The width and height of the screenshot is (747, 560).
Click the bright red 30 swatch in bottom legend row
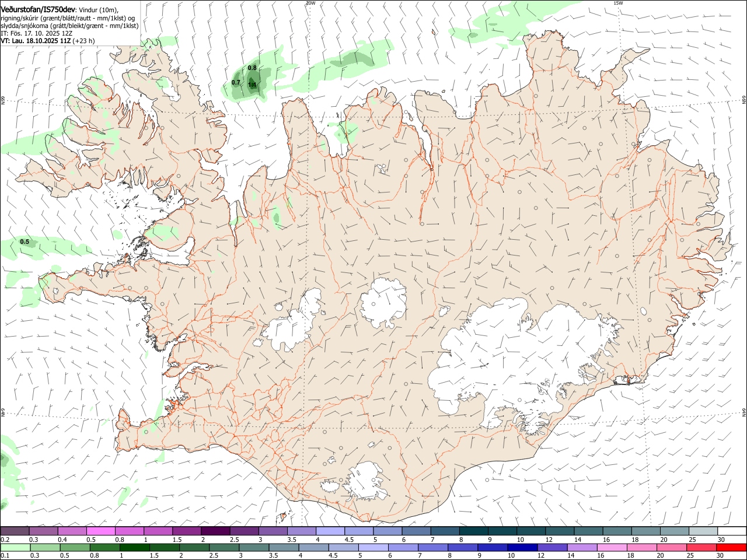point(731,547)
